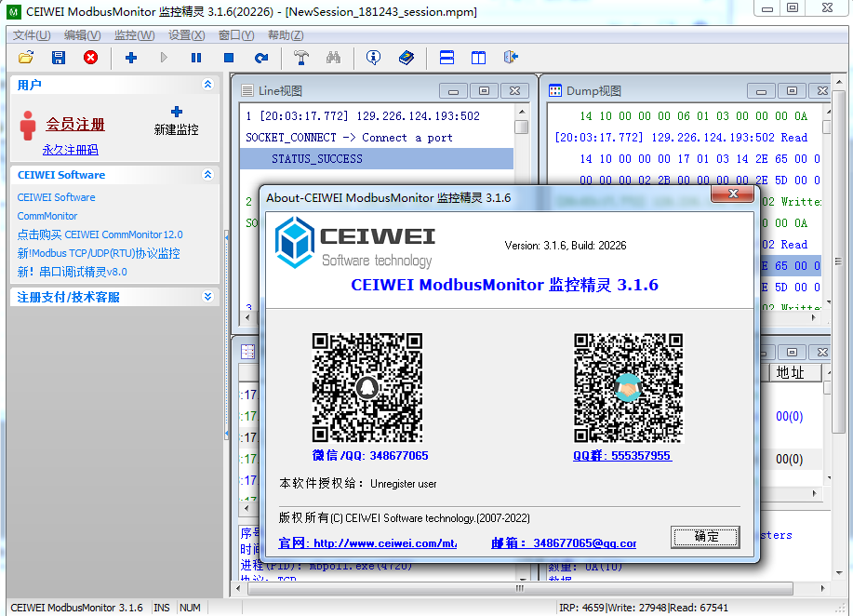Viewport: 853px width, 616px height.
Task: Collapse the 用户 panel with its chevron
Action: point(207,85)
